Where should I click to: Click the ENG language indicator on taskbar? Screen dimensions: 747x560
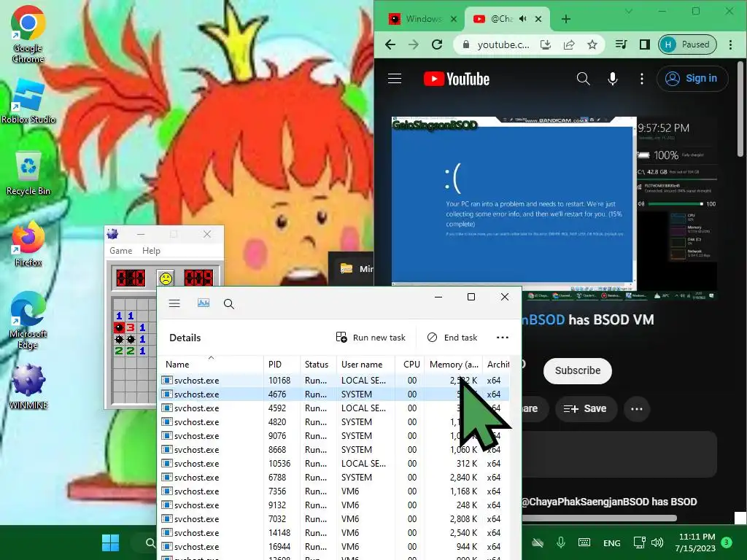612,542
